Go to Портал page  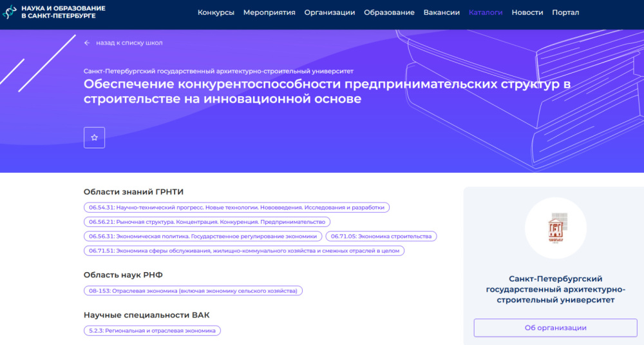[x=565, y=12]
